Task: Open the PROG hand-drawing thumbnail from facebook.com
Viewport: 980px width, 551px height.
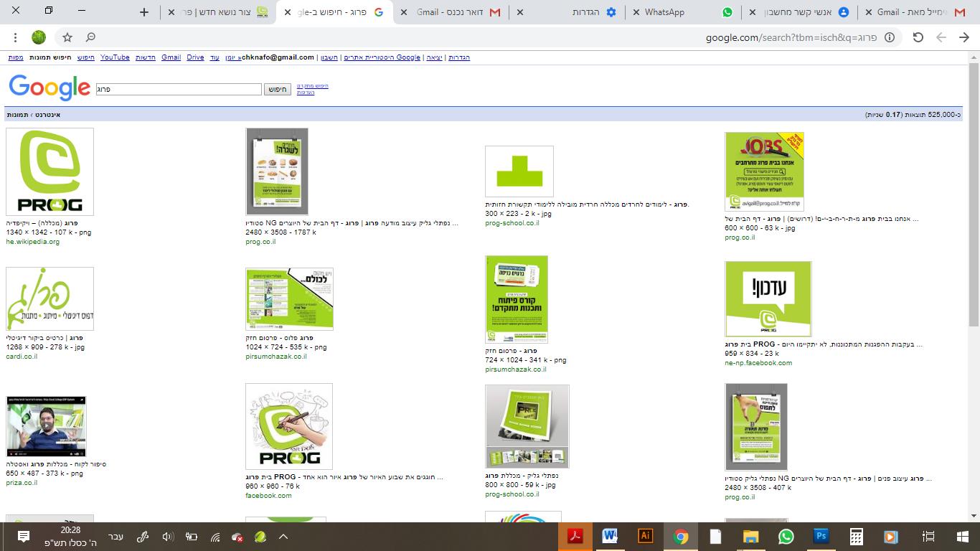Action: (289, 426)
